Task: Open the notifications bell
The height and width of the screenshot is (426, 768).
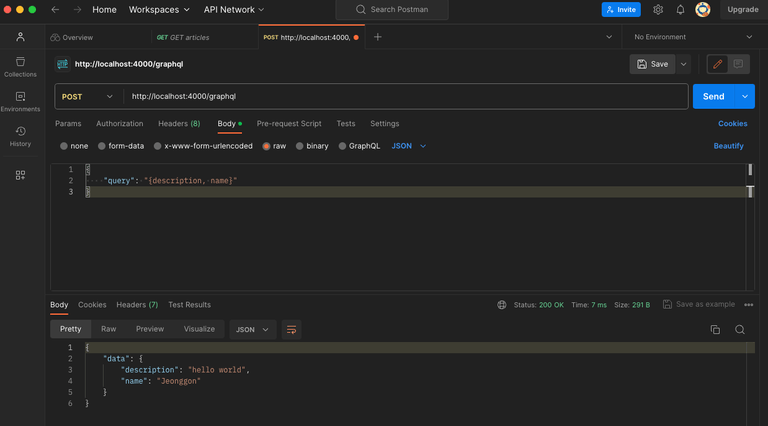Action: click(x=680, y=10)
